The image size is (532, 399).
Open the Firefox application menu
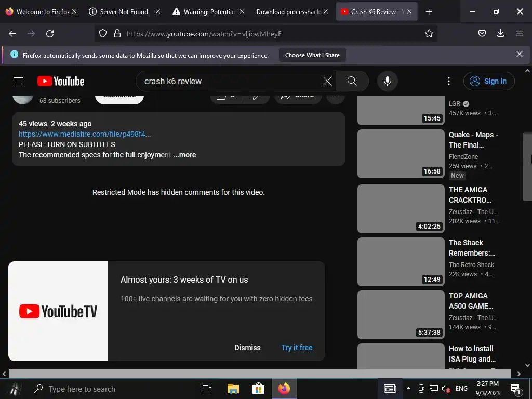click(520, 34)
